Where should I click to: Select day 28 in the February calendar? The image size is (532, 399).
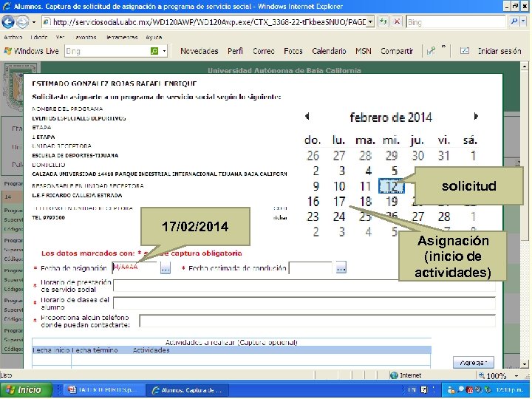click(x=444, y=216)
